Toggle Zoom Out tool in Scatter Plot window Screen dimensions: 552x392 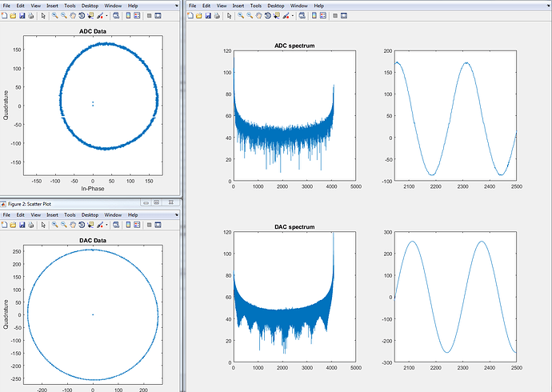click(x=64, y=225)
